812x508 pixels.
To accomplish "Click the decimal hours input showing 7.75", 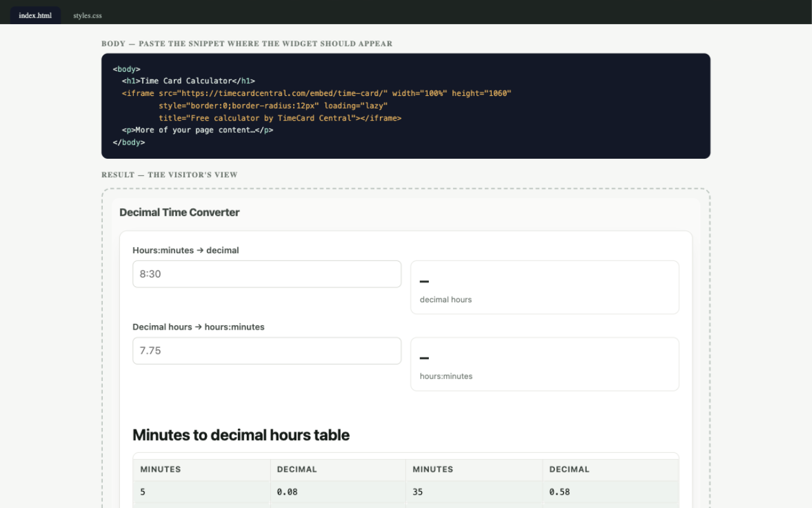I will point(267,351).
